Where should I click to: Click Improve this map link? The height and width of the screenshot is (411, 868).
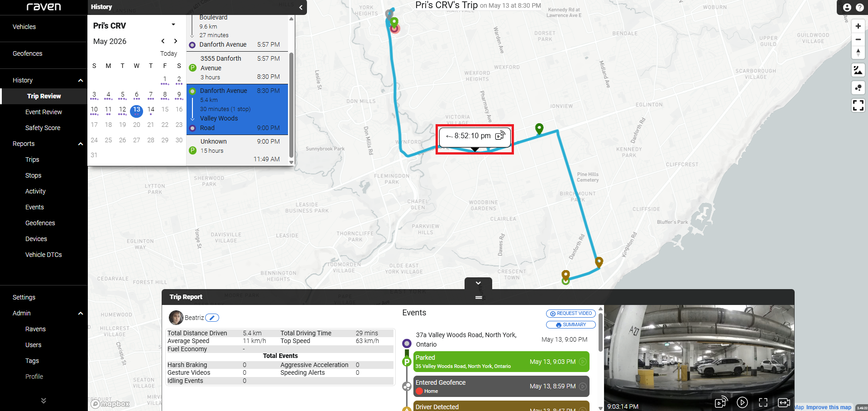click(828, 407)
